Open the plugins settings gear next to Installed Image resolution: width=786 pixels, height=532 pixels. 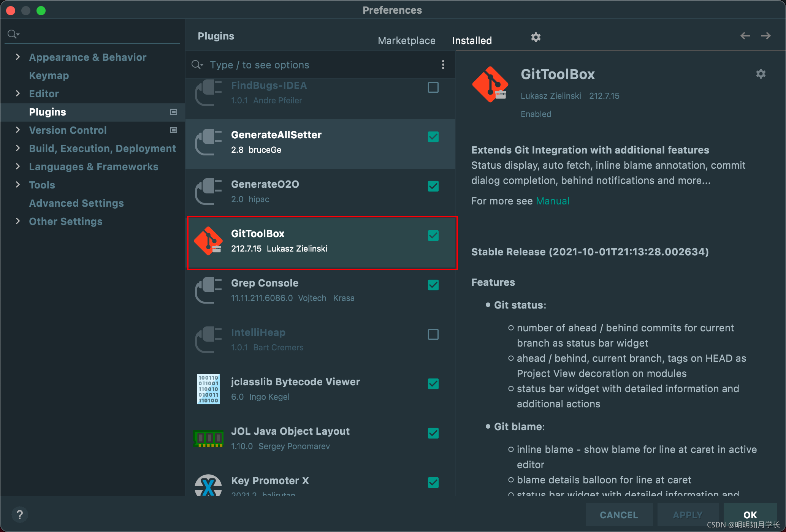pyautogui.click(x=536, y=37)
